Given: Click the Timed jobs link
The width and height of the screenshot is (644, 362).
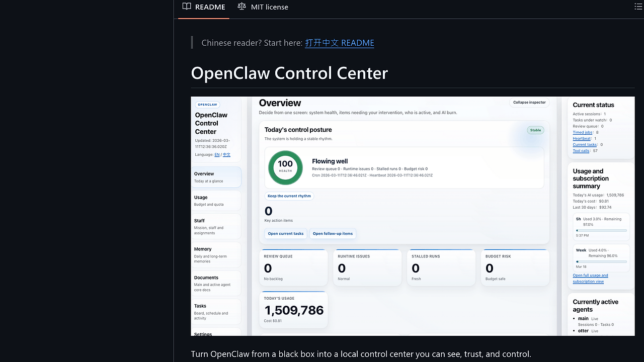Looking at the screenshot, I should 582,132.
